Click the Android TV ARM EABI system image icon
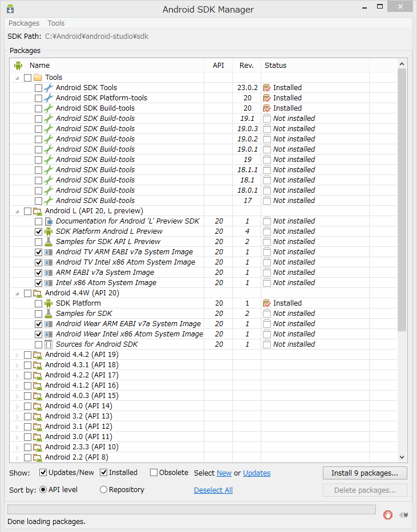 48,253
